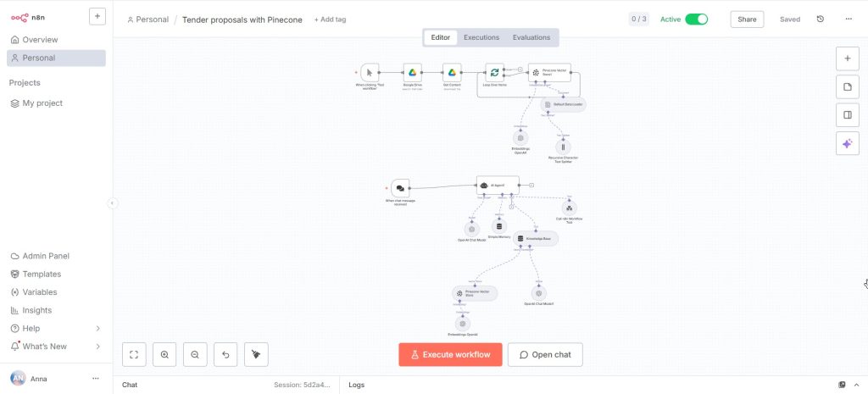
Task: Zoom in on the workflow canvas
Action: coord(164,354)
